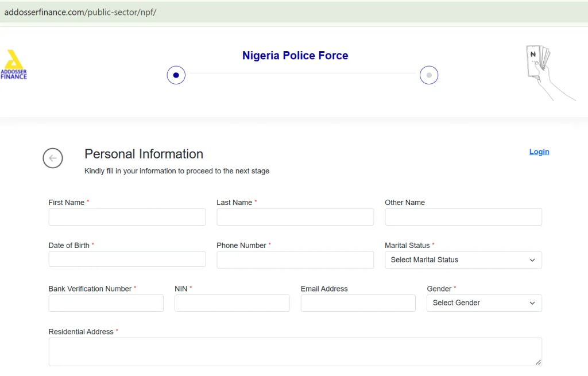Click the Bank Verification Number label
The image size is (588, 376).
tap(90, 289)
